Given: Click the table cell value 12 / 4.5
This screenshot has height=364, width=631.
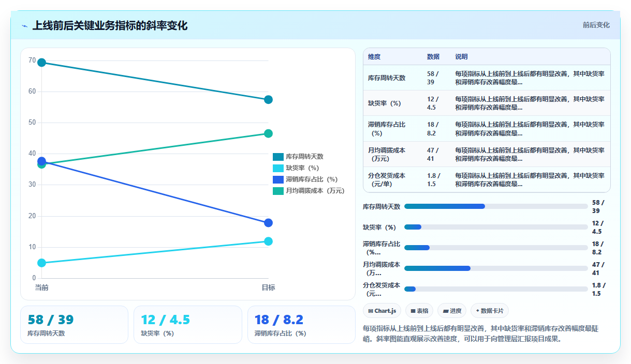Looking at the screenshot, I should (433, 103).
